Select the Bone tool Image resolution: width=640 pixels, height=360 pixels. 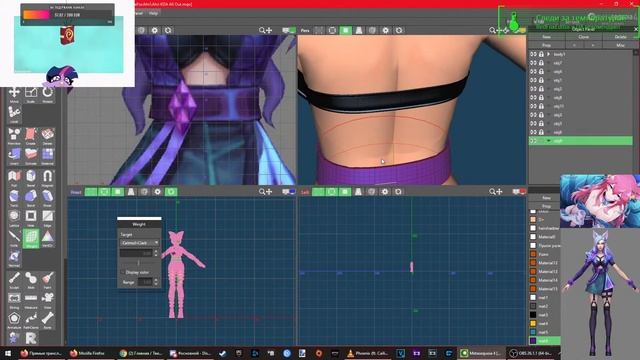pos(47,320)
